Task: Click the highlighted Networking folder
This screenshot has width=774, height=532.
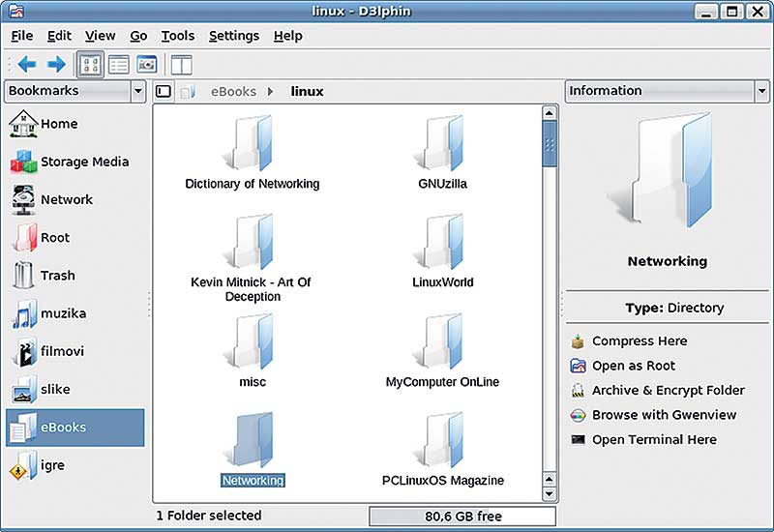Action: pos(253,450)
